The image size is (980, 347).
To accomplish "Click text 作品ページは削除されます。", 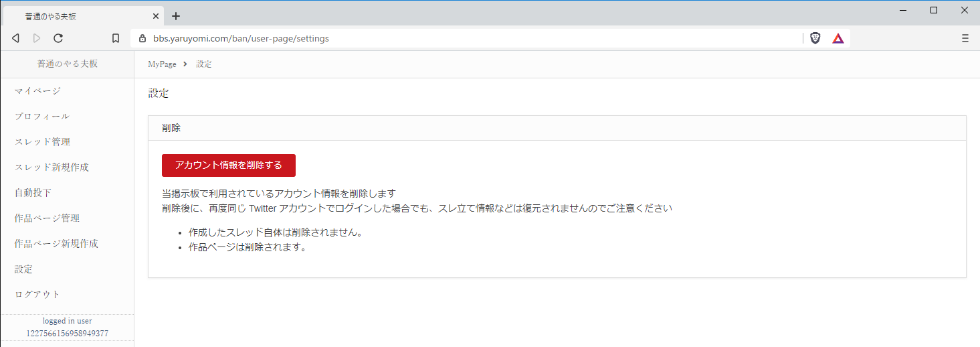I will tap(248, 247).
